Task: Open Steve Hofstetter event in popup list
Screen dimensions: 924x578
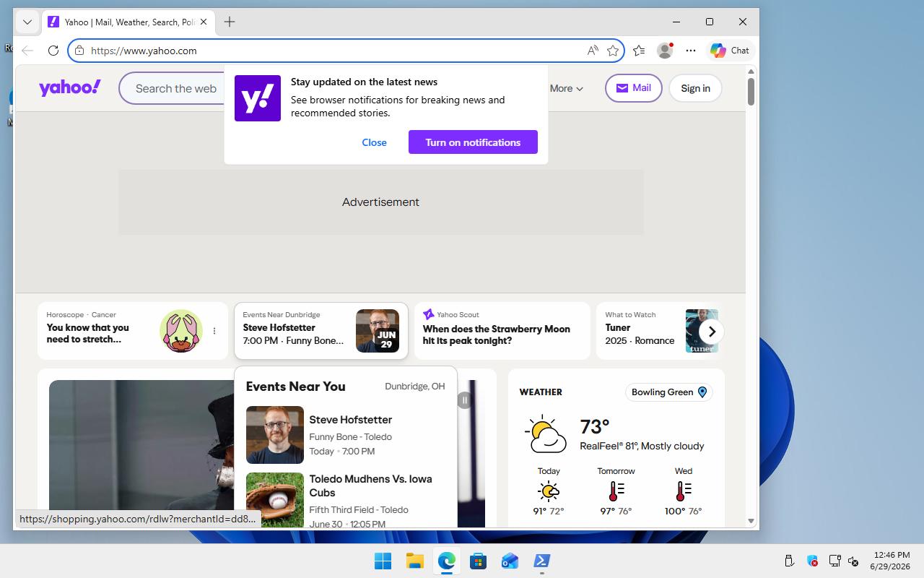Action: [x=346, y=435]
